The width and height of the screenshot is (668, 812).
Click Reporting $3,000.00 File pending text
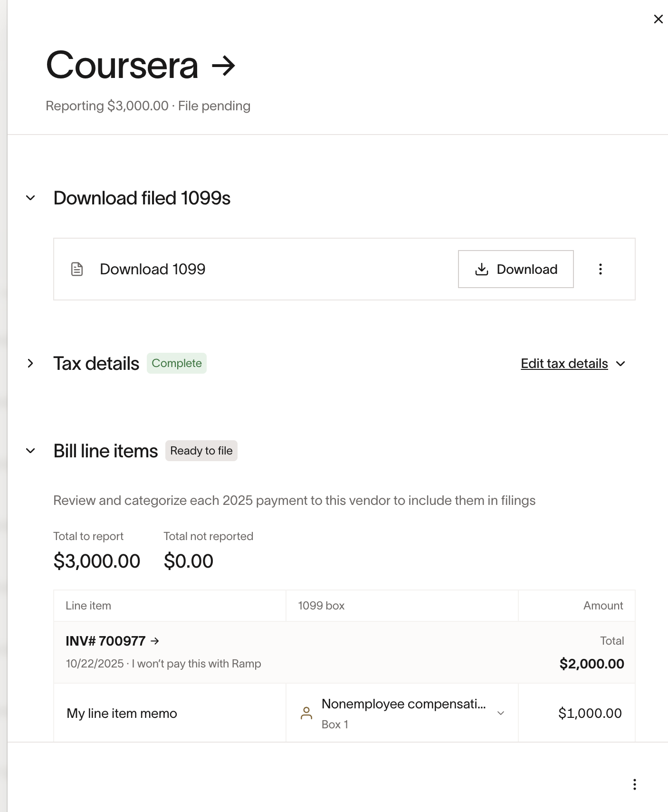click(x=148, y=106)
